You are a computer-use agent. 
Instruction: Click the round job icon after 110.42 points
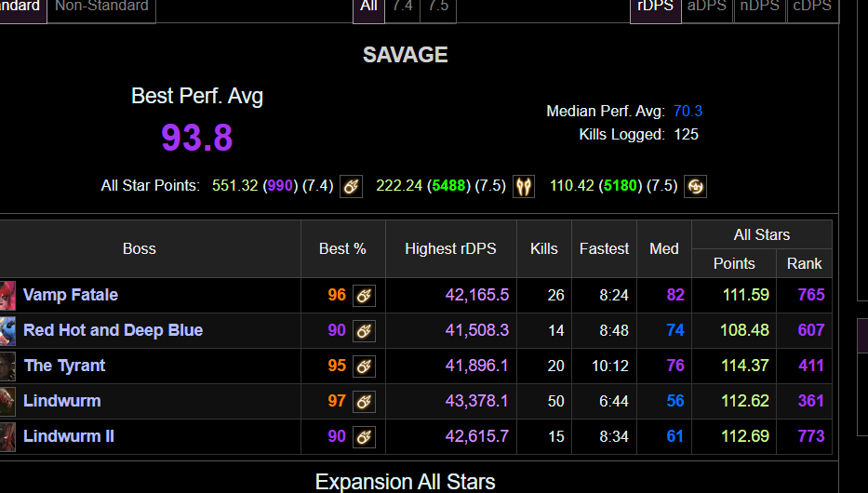click(696, 186)
